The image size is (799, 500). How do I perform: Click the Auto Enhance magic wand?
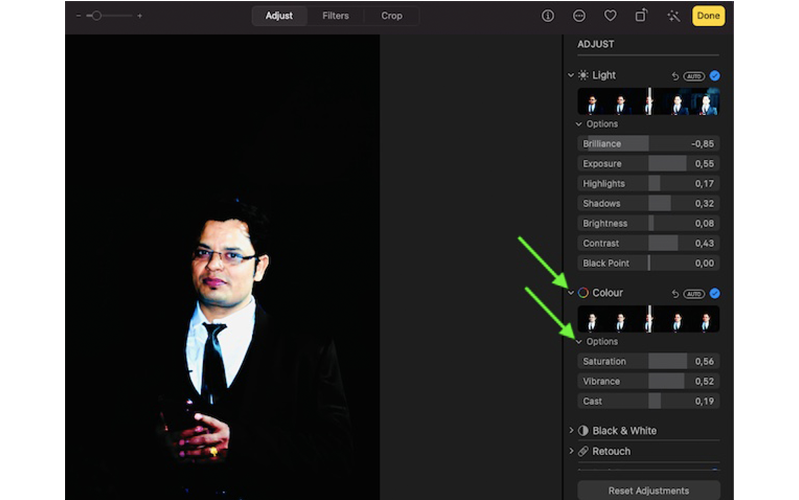pos(672,16)
